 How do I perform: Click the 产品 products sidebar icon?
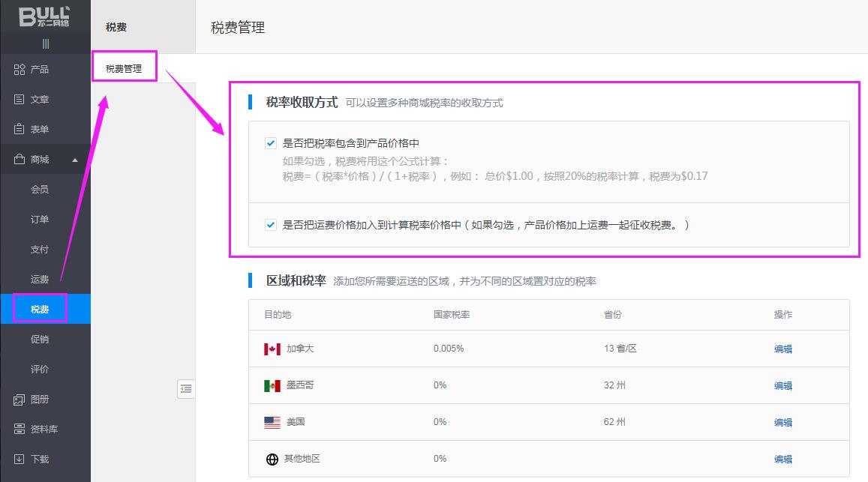(20, 69)
